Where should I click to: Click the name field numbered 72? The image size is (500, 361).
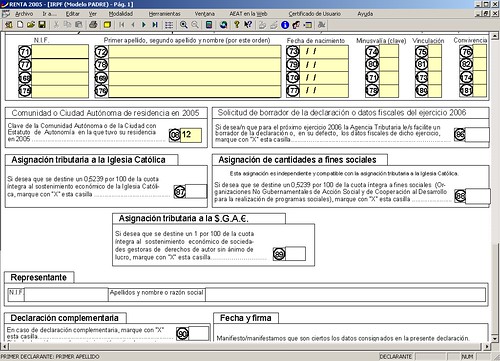click(x=195, y=52)
